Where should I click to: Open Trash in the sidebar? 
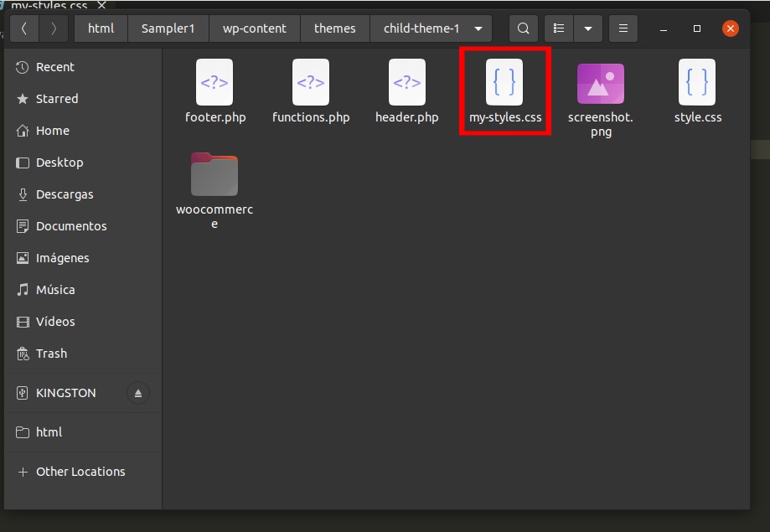coord(83,354)
